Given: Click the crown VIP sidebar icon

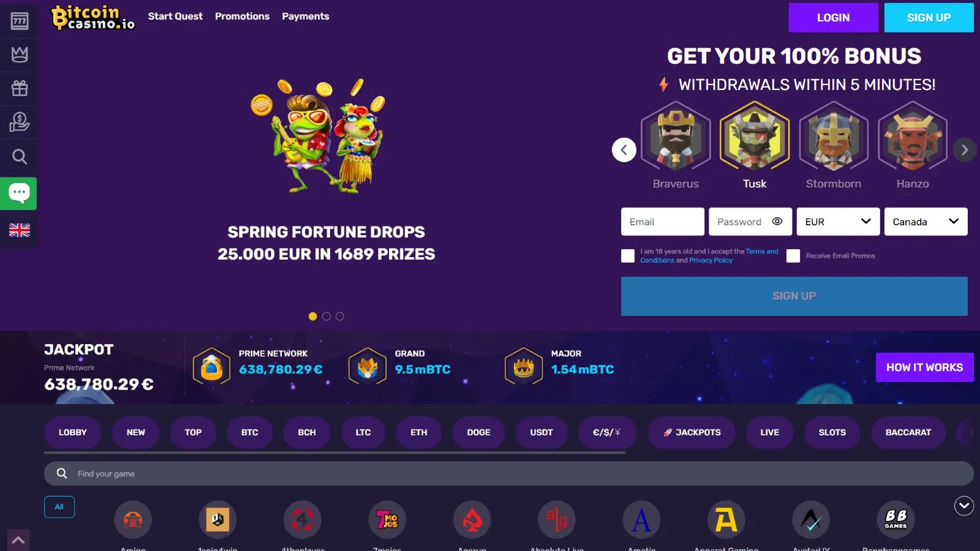Looking at the screenshot, I should [19, 54].
